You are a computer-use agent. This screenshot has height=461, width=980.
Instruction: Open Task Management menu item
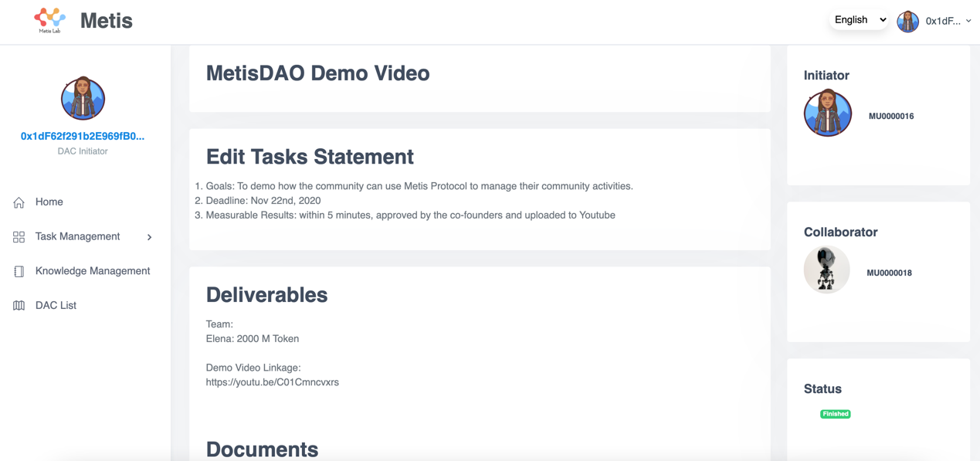tap(77, 236)
